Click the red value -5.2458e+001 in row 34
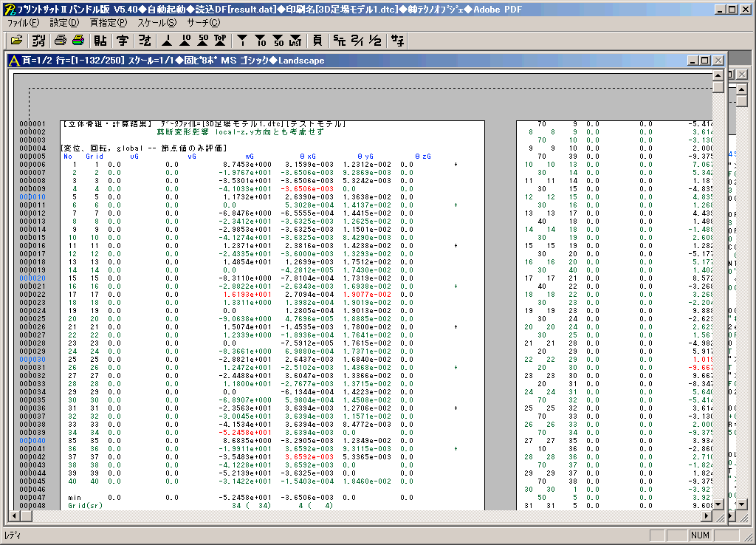The width and height of the screenshot is (756, 545). click(245, 433)
